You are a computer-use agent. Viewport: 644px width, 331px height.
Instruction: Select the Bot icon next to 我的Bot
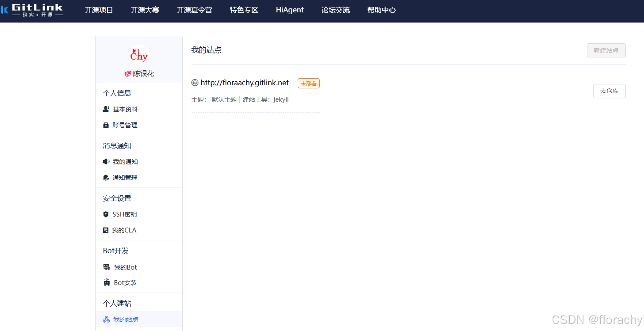click(x=106, y=267)
